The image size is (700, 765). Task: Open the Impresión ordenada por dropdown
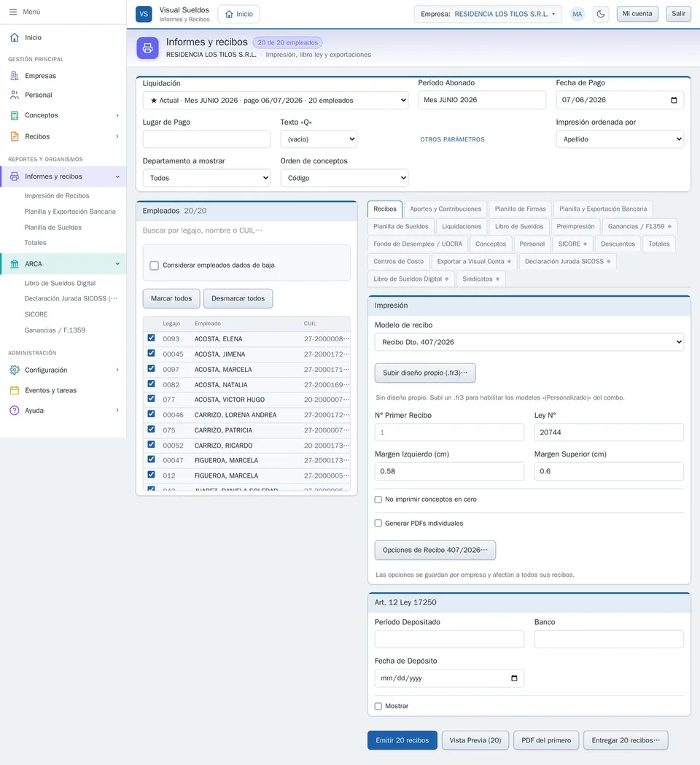[620, 139]
